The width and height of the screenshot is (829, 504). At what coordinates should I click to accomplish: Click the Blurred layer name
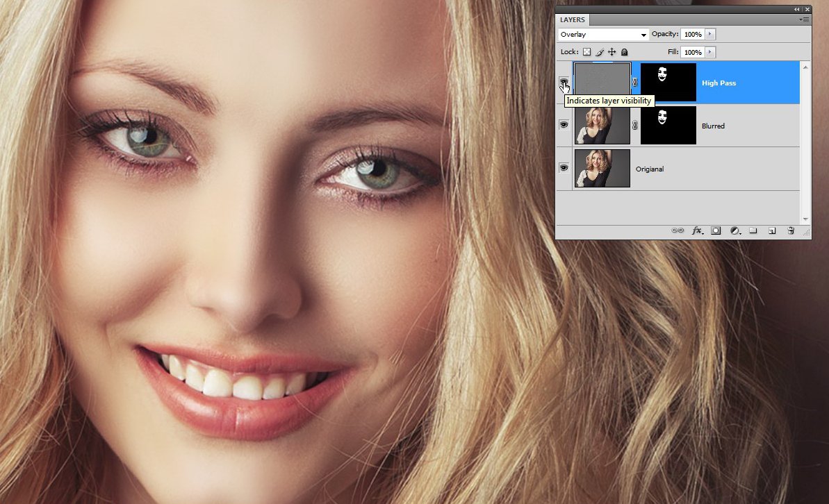(713, 126)
